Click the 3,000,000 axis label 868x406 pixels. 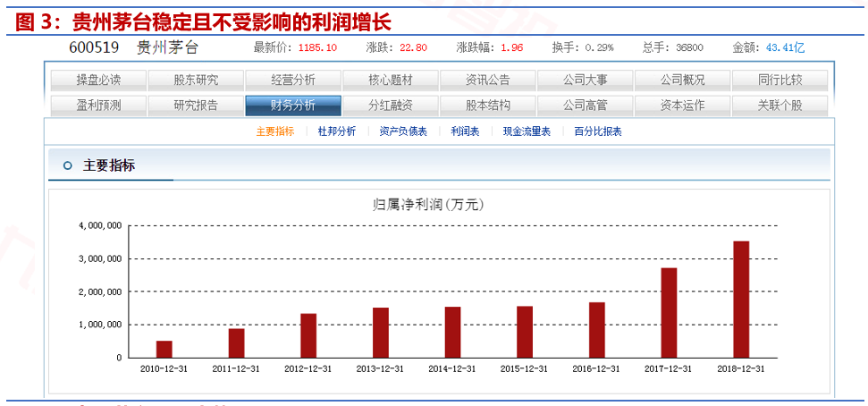[x=99, y=258]
